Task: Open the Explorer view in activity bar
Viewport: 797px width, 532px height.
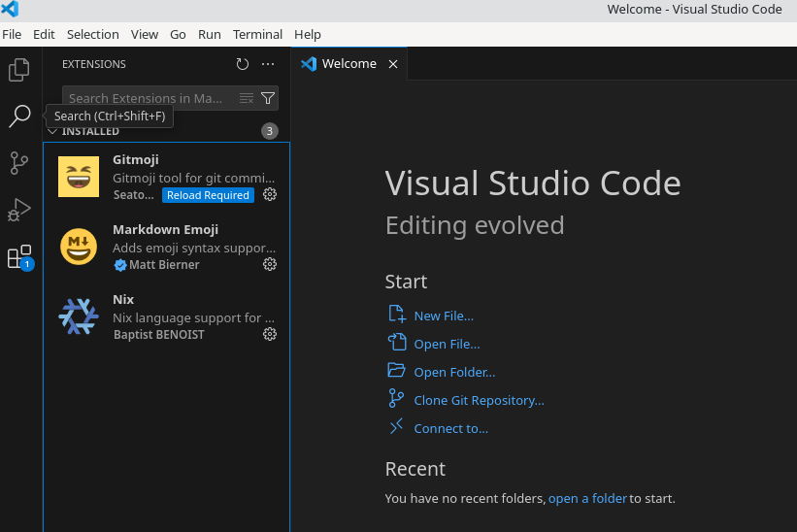Action: [x=19, y=70]
